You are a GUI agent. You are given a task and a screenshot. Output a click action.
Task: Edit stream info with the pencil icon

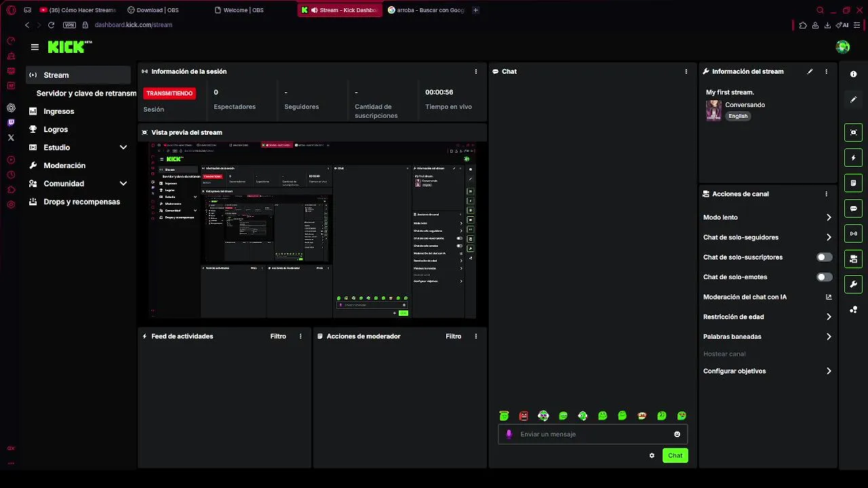pos(810,71)
